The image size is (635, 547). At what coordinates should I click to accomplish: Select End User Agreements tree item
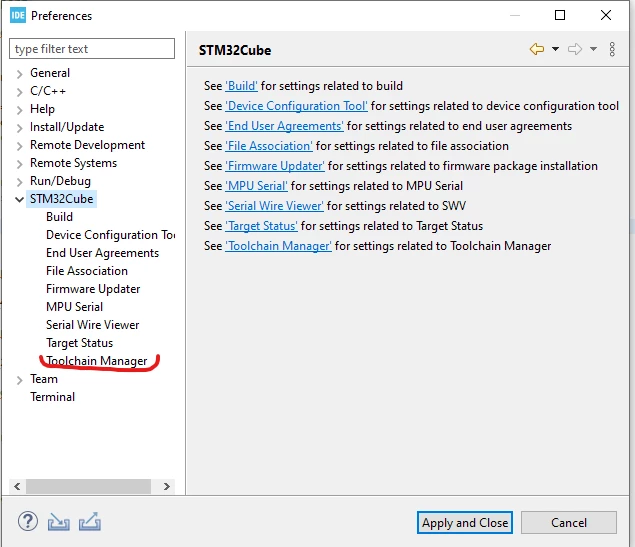[x=102, y=253]
